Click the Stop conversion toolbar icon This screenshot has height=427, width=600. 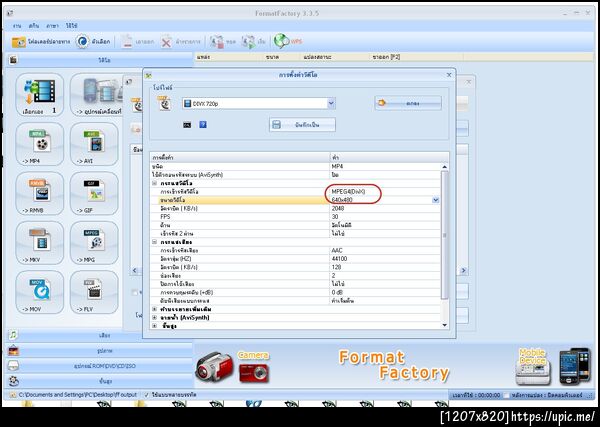217,42
